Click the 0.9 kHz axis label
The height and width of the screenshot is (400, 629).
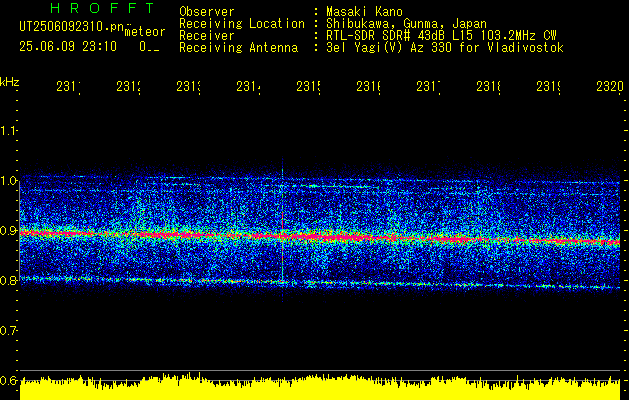point(8,231)
